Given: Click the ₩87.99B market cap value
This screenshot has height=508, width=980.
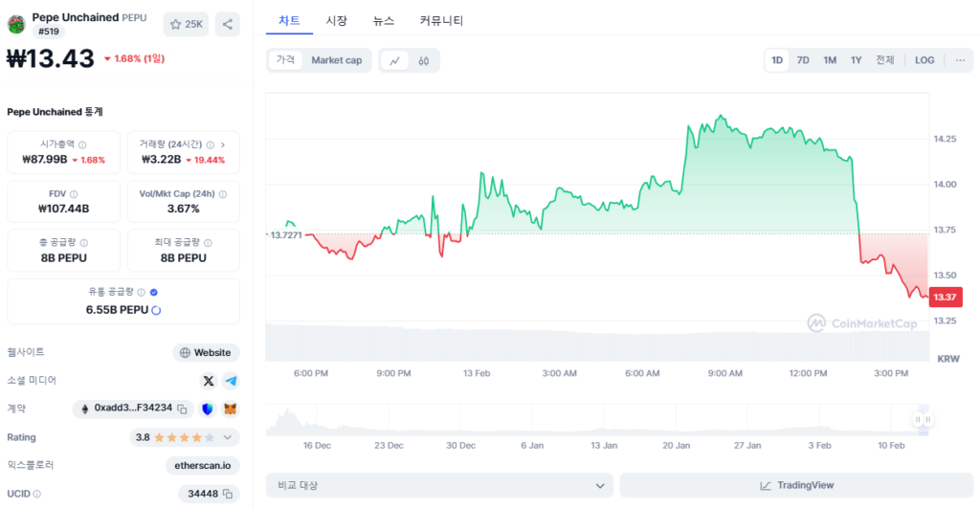Looking at the screenshot, I should coord(44,160).
